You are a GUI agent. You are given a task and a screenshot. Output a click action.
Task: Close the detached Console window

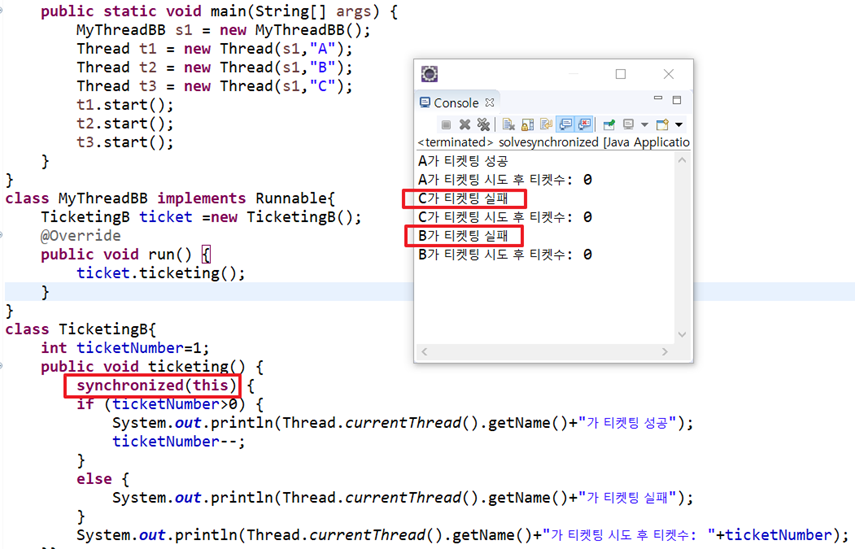(669, 74)
